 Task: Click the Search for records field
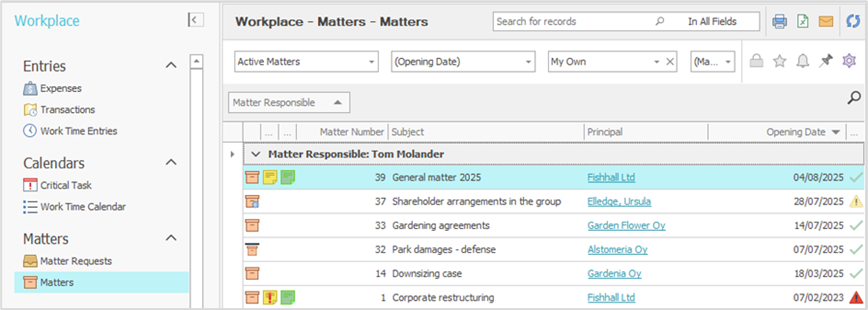point(571,22)
